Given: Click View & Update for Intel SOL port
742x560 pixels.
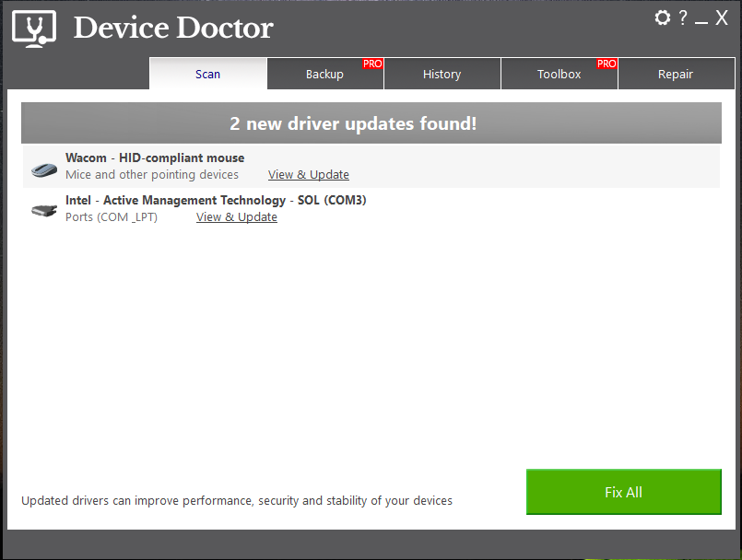Looking at the screenshot, I should tap(237, 217).
